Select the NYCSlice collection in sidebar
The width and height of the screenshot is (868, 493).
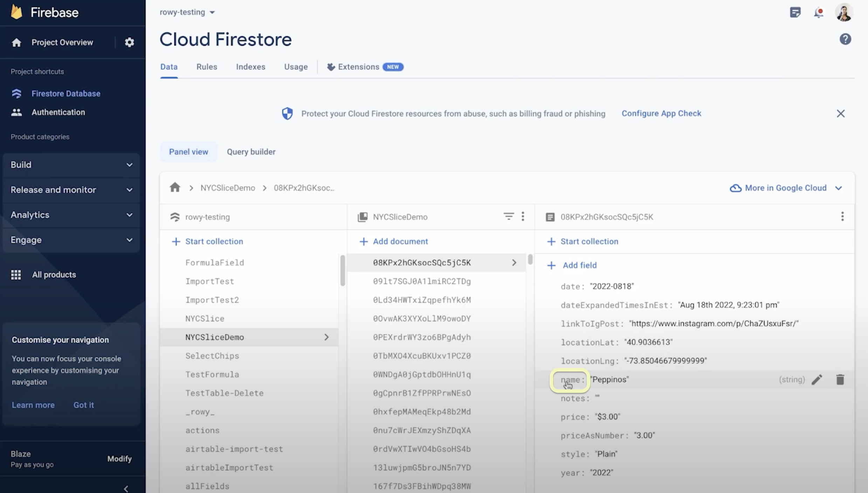click(205, 318)
